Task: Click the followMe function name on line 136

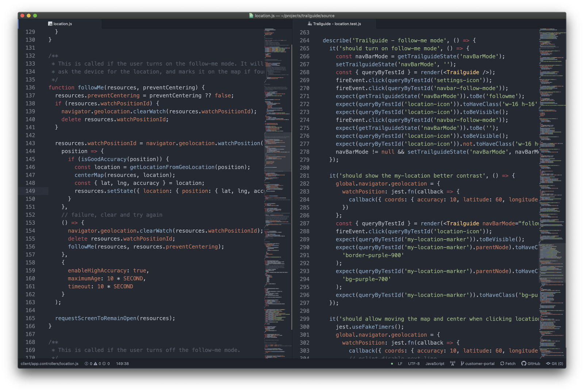Action: pos(91,88)
